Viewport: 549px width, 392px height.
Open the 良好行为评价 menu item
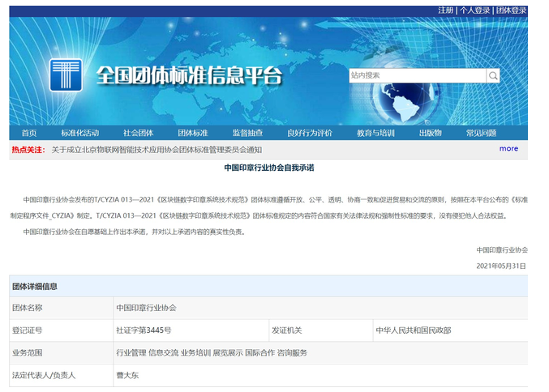point(310,133)
